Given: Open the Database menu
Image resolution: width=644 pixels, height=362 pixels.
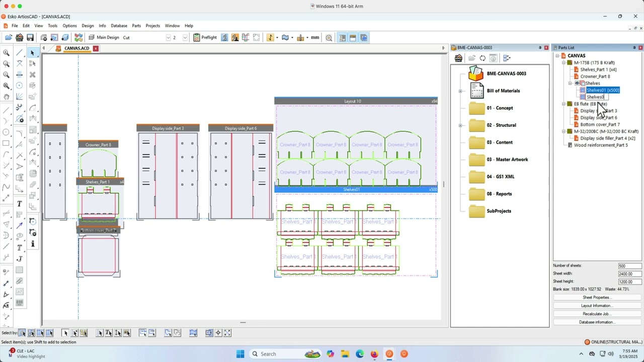Looking at the screenshot, I should point(119,26).
